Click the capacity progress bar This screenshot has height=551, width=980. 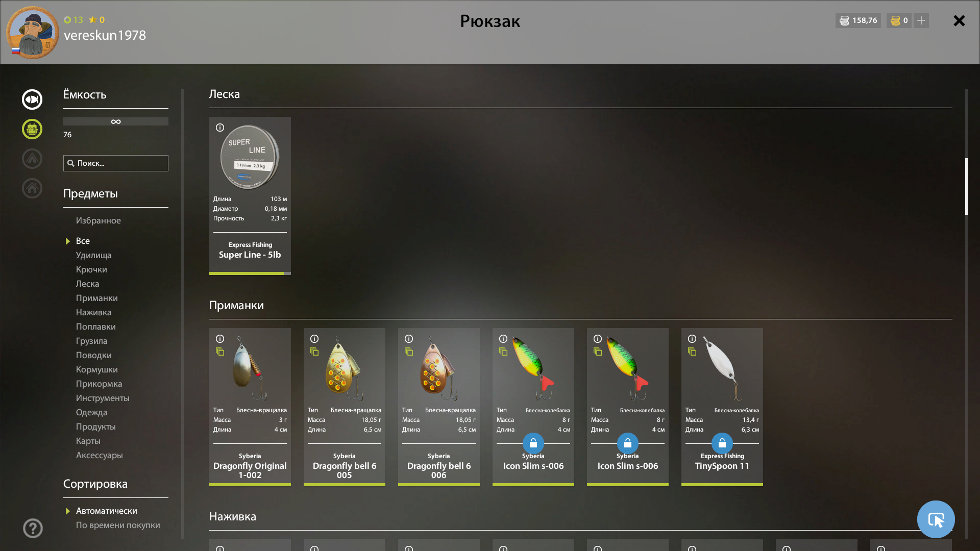pos(116,121)
